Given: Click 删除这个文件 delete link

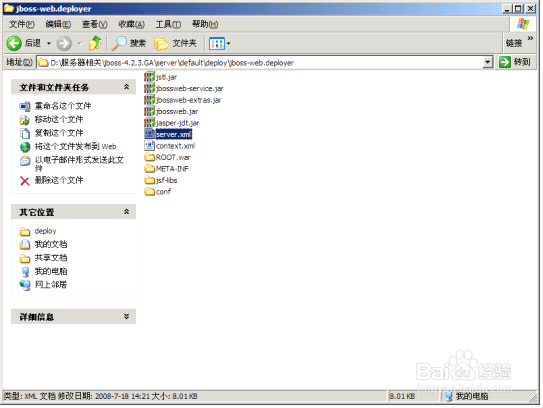Looking at the screenshot, I should [x=59, y=180].
